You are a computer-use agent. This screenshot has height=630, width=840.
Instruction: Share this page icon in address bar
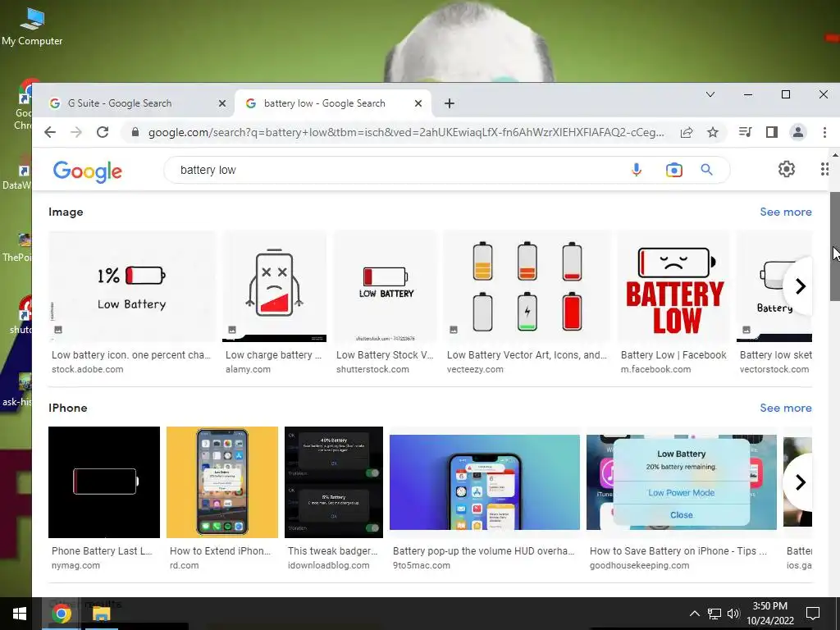(687, 132)
